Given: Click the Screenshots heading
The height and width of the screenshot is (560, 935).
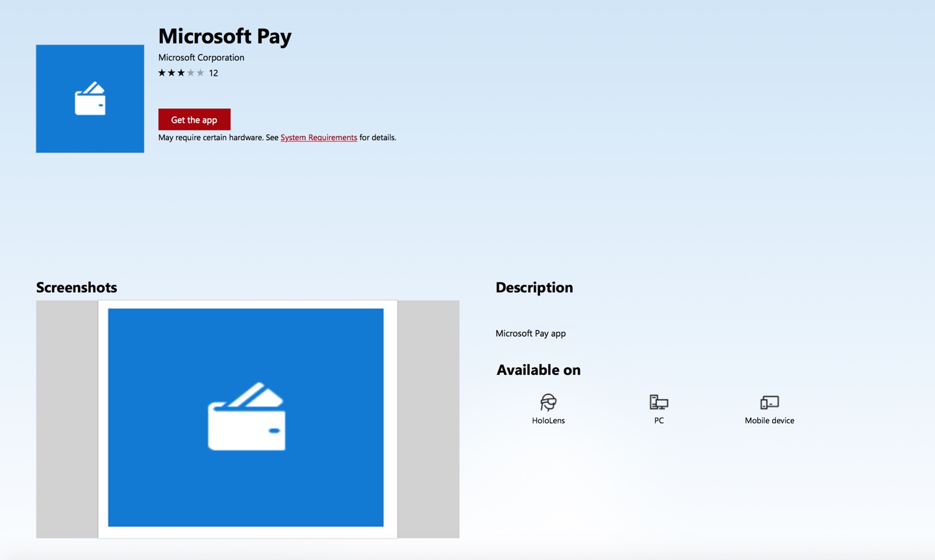Looking at the screenshot, I should [x=77, y=287].
